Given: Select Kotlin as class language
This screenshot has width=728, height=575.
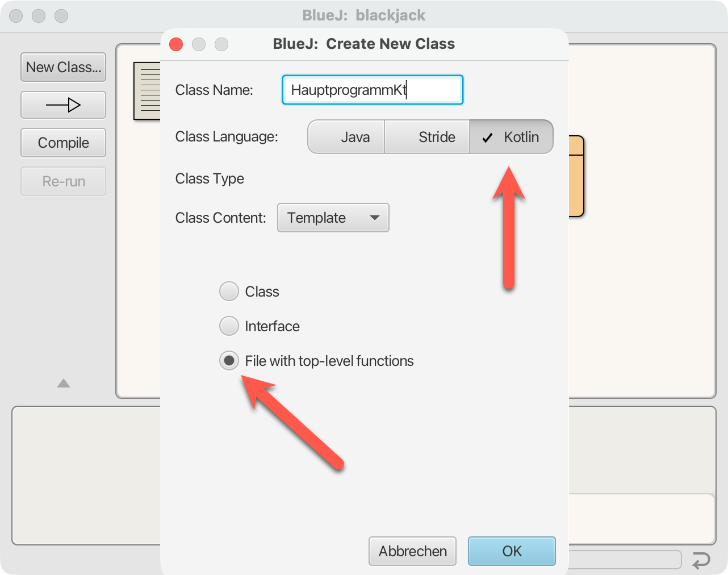Looking at the screenshot, I should point(512,137).
